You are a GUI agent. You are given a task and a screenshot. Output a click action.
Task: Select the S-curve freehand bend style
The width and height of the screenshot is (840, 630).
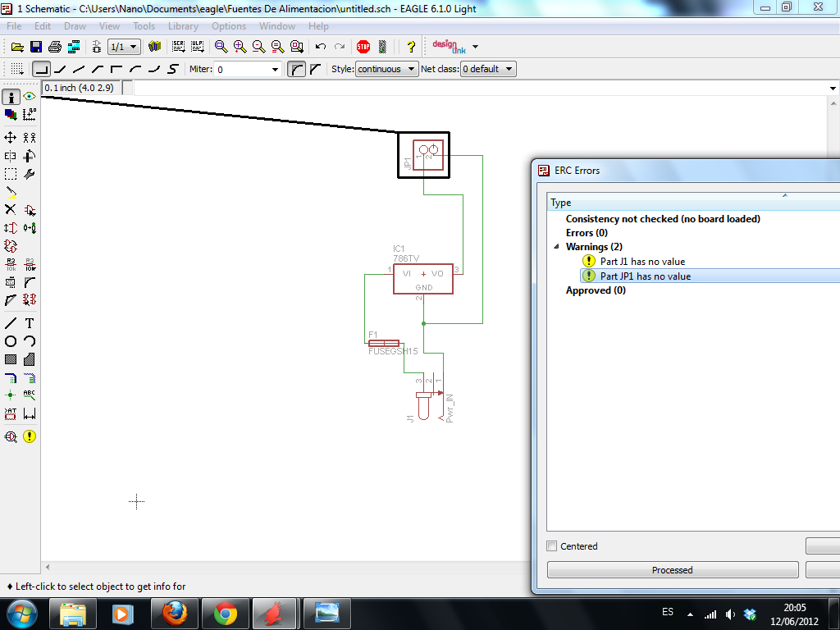pos(172,69)
